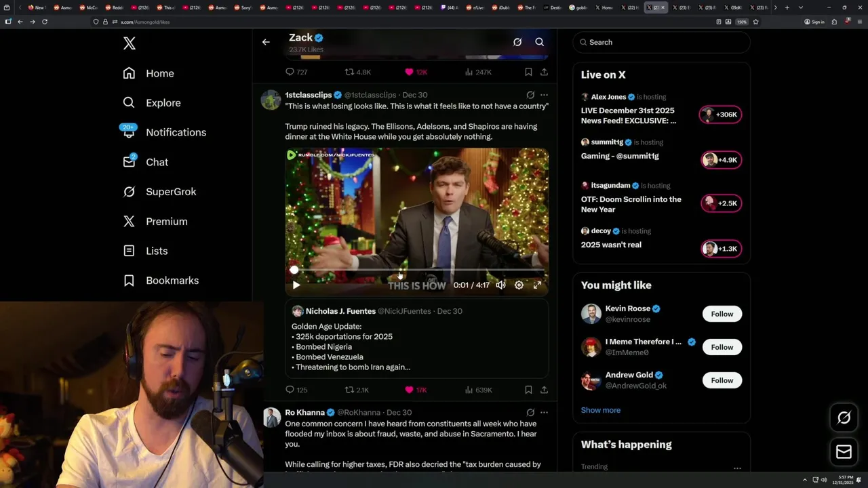Click Grok icon on Ro Khanna post
This screenshot has height=488, width=868.
tap(530, 413)
